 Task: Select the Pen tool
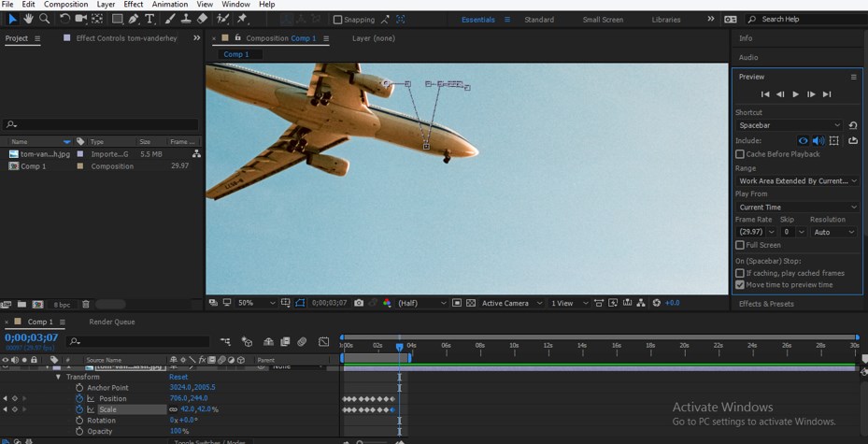coord(134,19)
